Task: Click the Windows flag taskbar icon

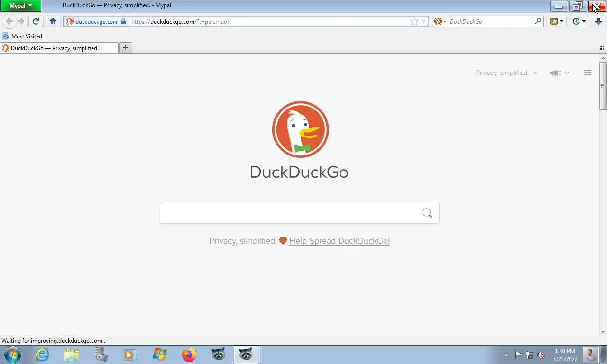Action: tap(159, 355)
